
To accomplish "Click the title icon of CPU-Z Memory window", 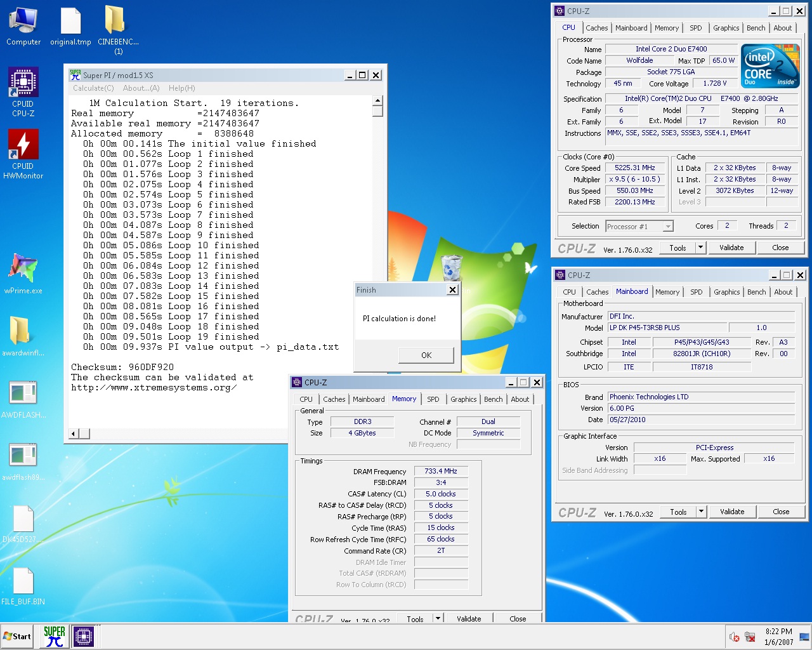I will pos(297,382).
